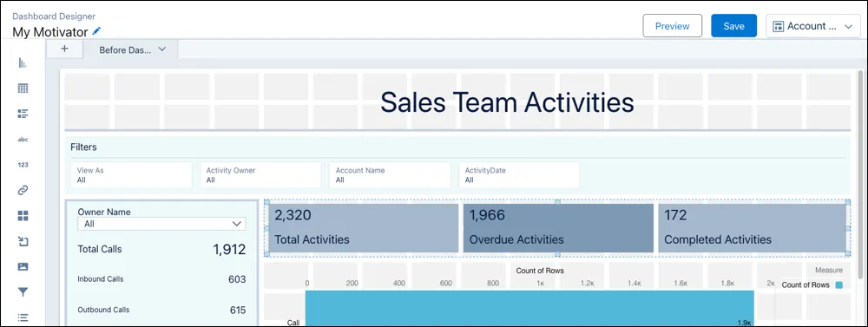Click the plus button to add page

pos(64,49)
